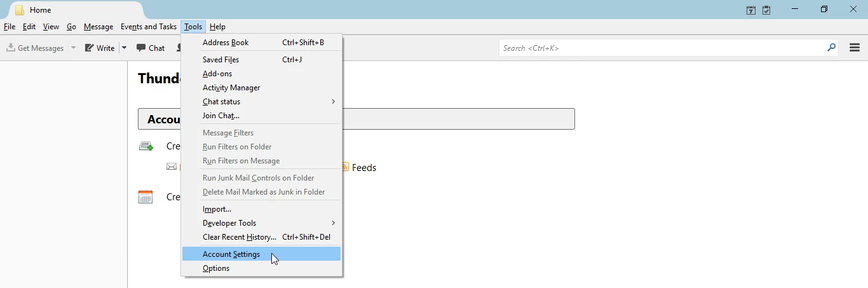This screenshot has height=288, width=868.
Task: Click the search magnifier icon
Action: 831,48
